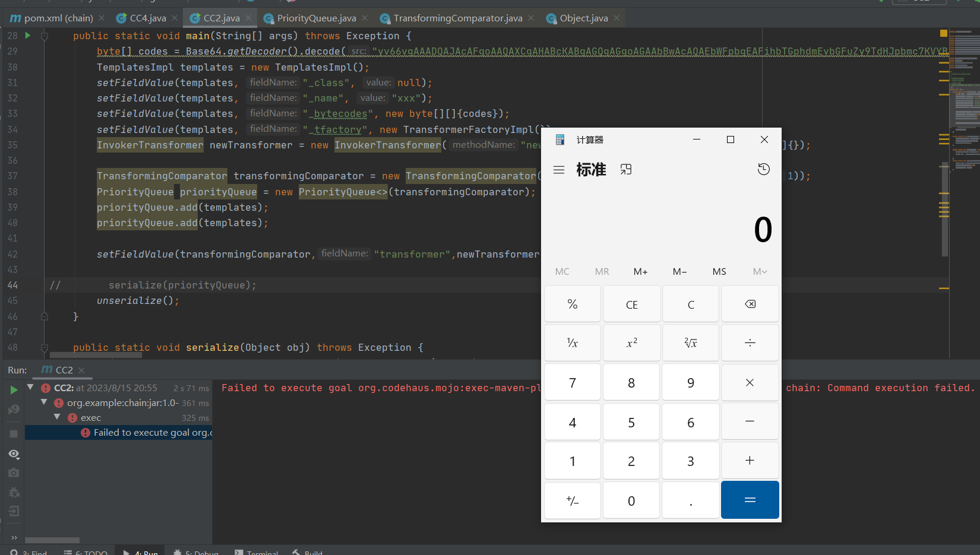Close the CC2.java editor tab

click(248, 18)
